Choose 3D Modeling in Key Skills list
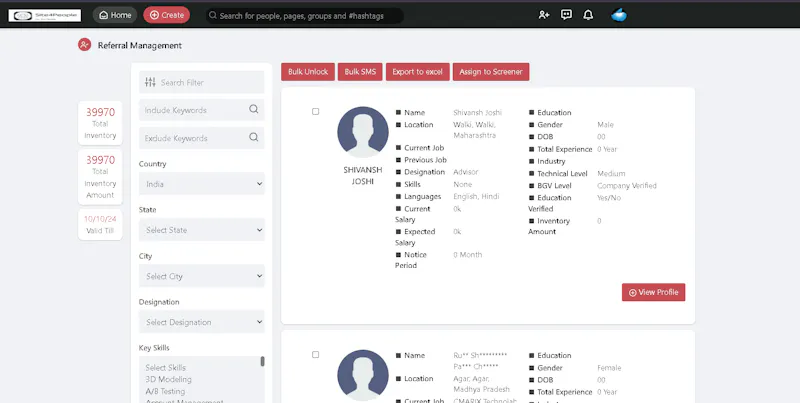Image resolution: width=800 pixels, height=403 pixels. tap(168, 380)
